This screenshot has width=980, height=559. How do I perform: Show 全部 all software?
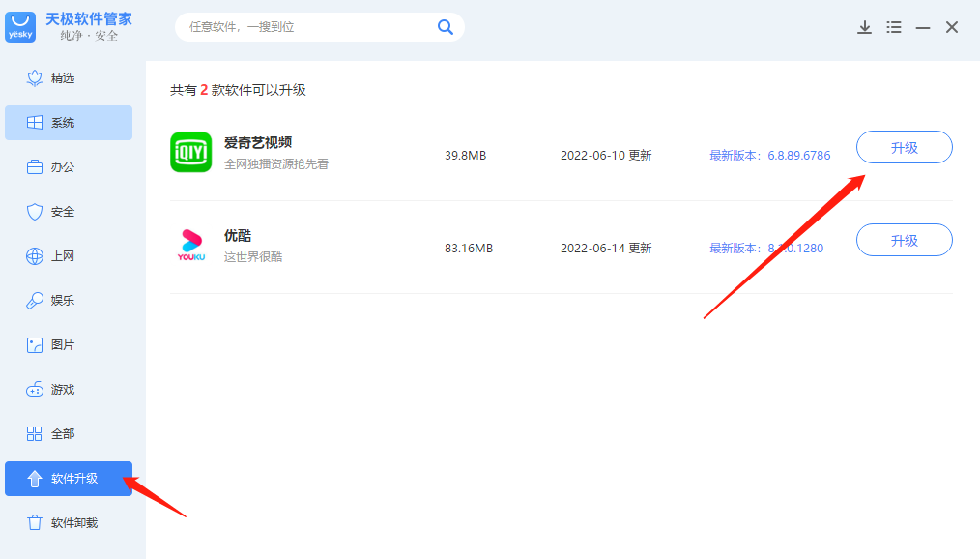69,434
